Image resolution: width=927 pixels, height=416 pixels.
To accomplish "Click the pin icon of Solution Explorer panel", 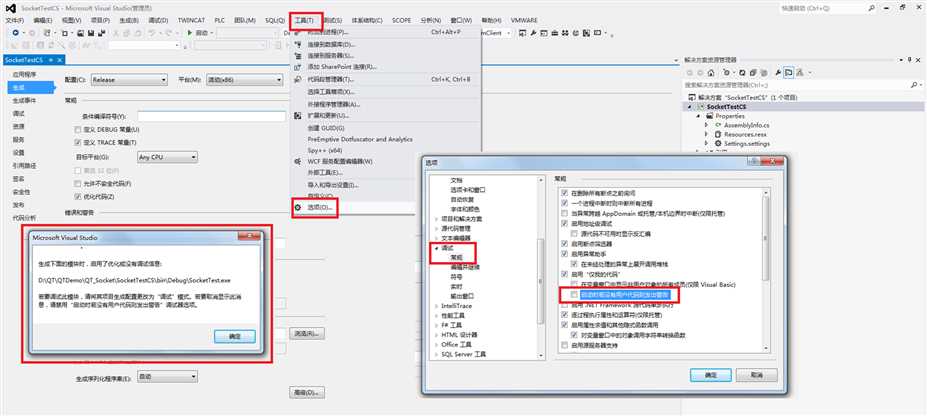I will click(x=909, y=60).
